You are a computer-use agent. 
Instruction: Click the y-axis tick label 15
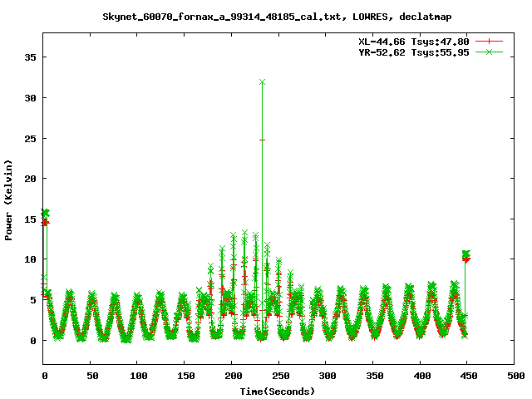click(x=30, y=219)
